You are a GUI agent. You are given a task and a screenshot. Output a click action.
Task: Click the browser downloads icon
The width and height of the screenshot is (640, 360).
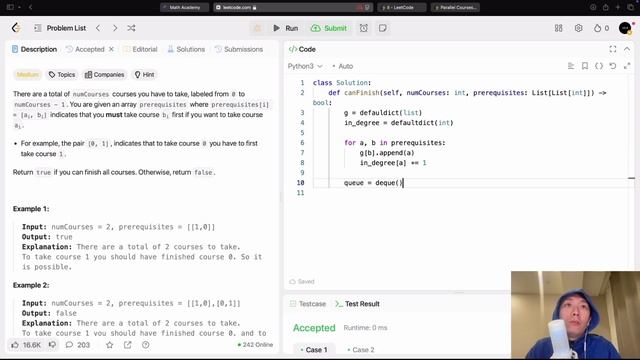pyautogui.click(x=593, y=7)
